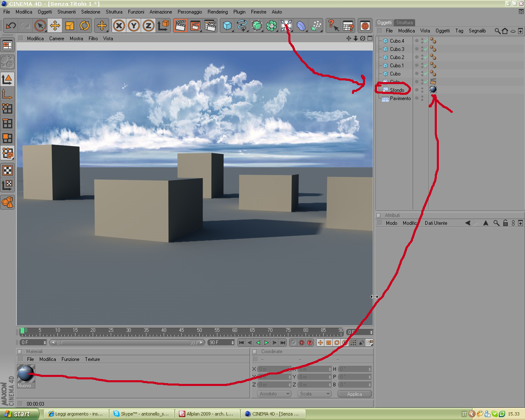Switch to the Struttura tab
This screenshot has width=525, height=420.
pos(404,23)
